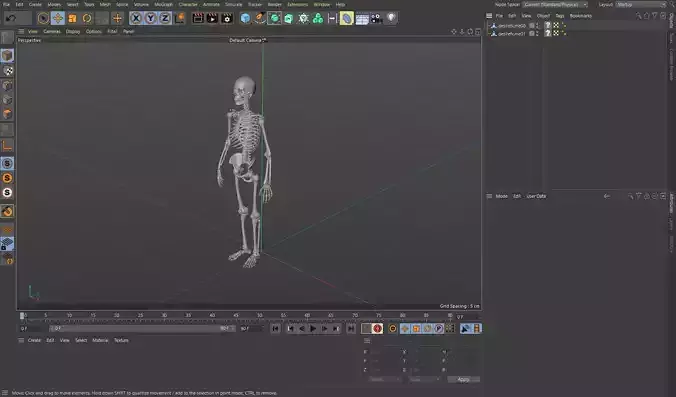The image size is (676, 397).
Task: Open the File menu
Action: pos(6,4)
